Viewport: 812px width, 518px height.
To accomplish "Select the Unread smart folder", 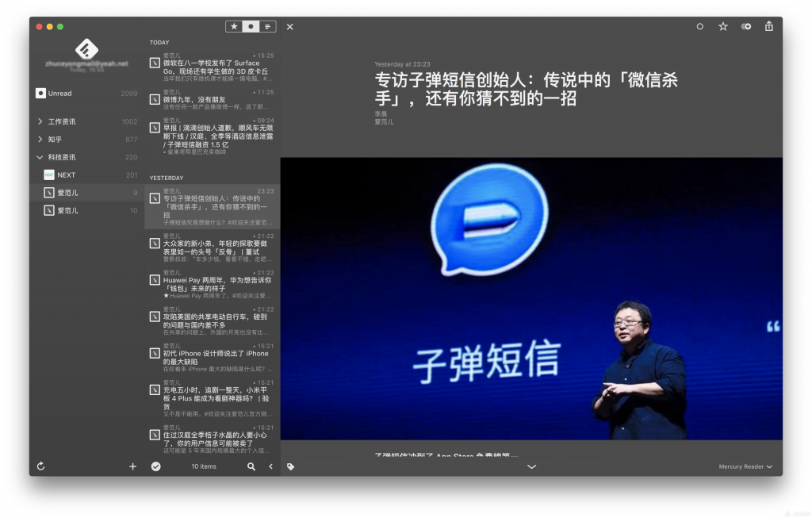I will coord(59,93).
